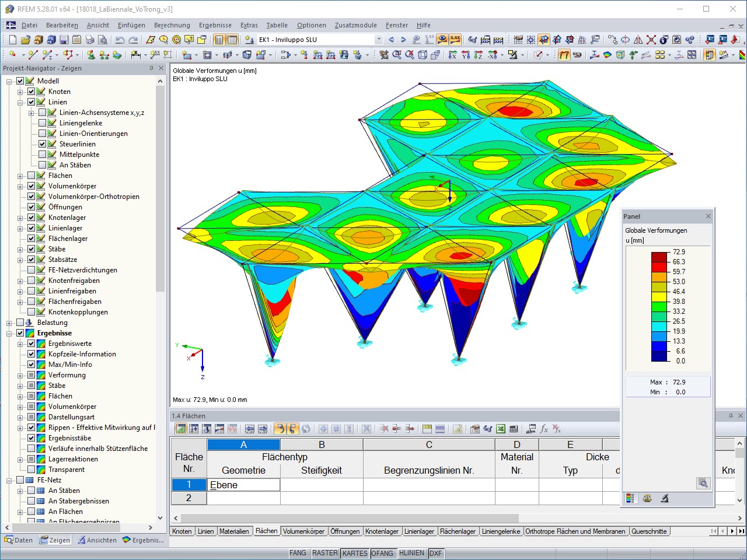Go to next load case arrow
The width and height of the screenshot is (747, 560).
click(403, 40)
